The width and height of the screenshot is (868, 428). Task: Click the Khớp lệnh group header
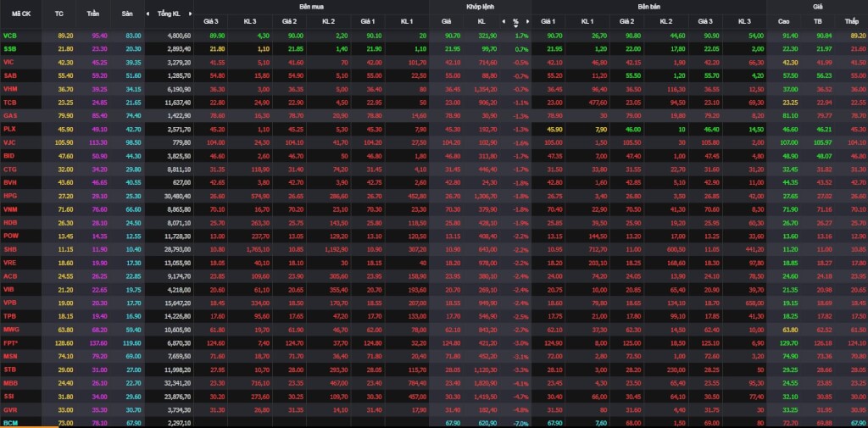click(x=480, y=7)
